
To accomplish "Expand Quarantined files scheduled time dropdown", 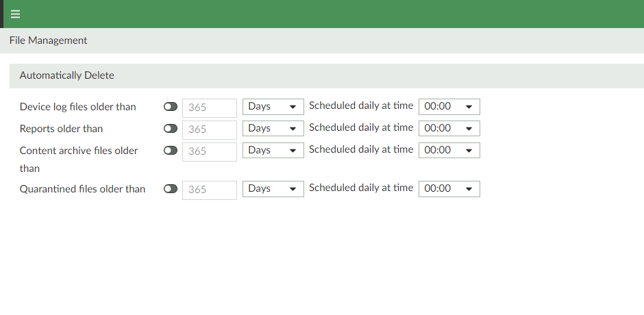I will click(449, 189).
